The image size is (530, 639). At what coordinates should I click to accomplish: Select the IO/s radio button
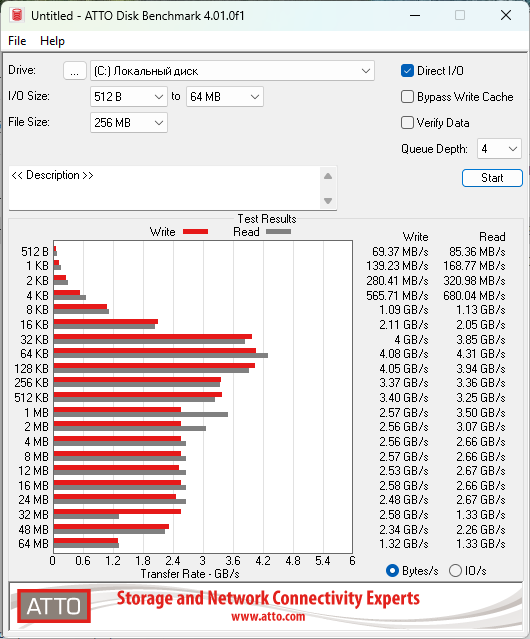tap(455, 571)
